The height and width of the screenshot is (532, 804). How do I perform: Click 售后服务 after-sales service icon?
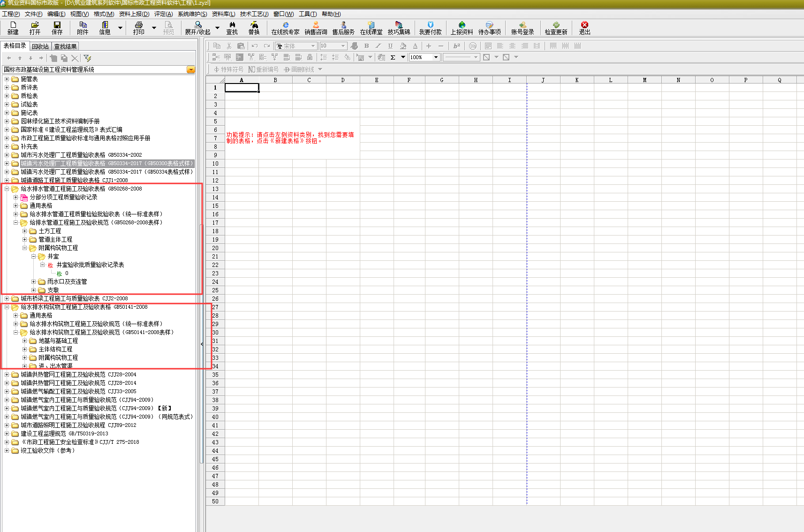point(343,28)
